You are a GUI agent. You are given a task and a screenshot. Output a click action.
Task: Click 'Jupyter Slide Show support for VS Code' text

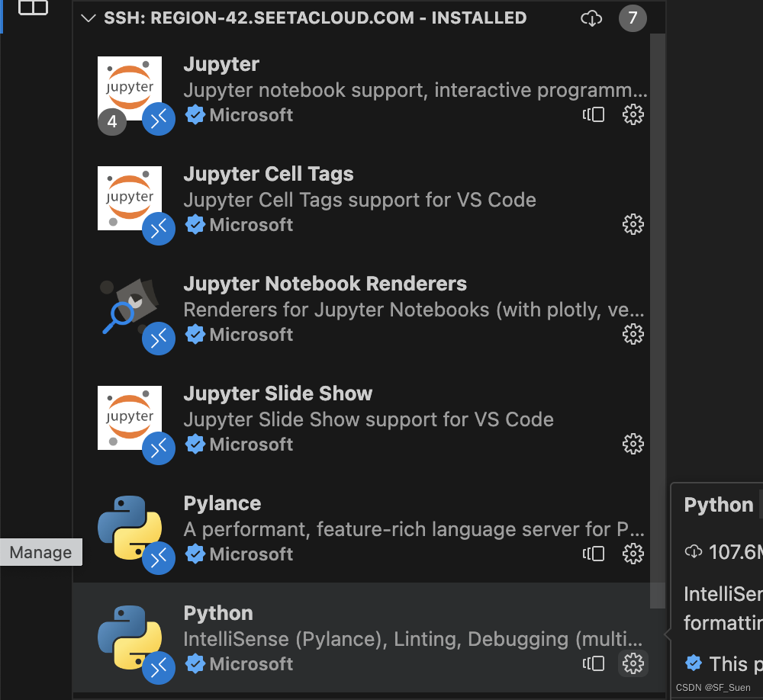tap(369, 419)
